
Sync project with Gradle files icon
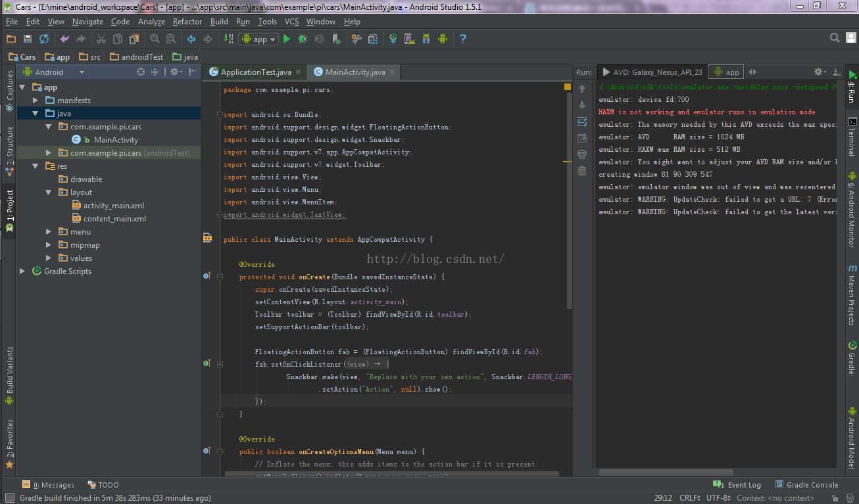[393, 39]
